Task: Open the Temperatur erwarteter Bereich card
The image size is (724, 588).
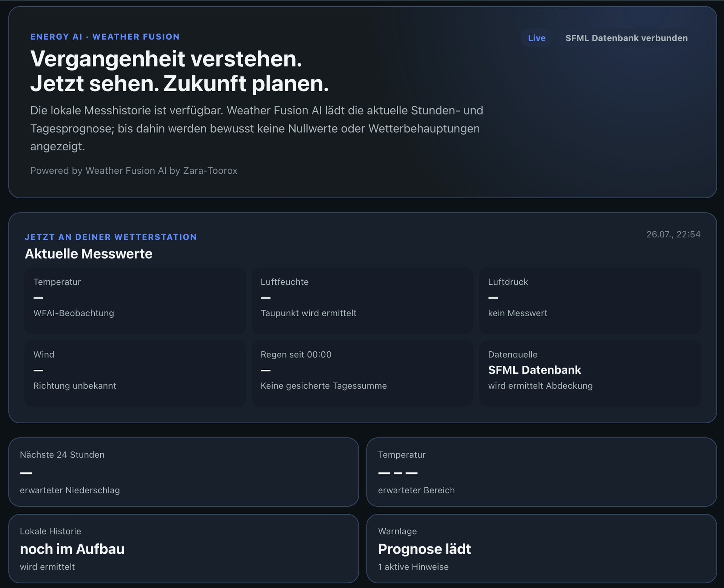Action: click(541, 472)
